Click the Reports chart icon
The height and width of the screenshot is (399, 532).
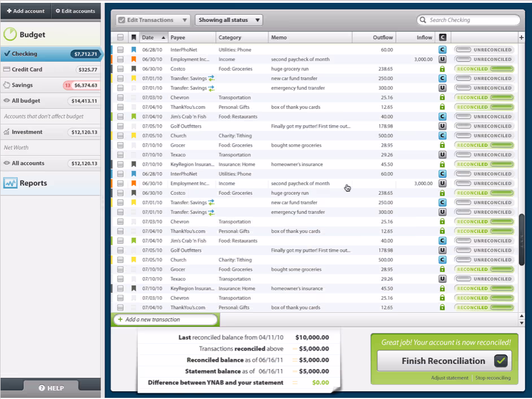coord(10,183)
